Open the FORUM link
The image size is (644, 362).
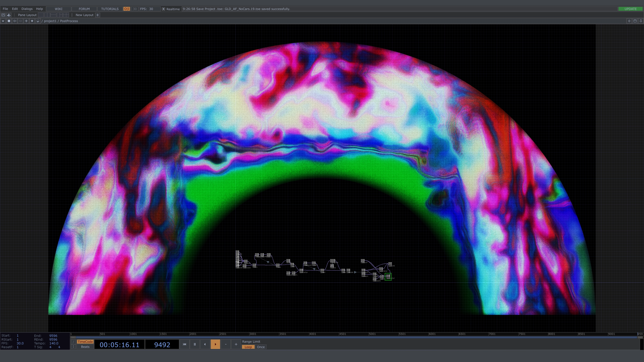[84, 9]
